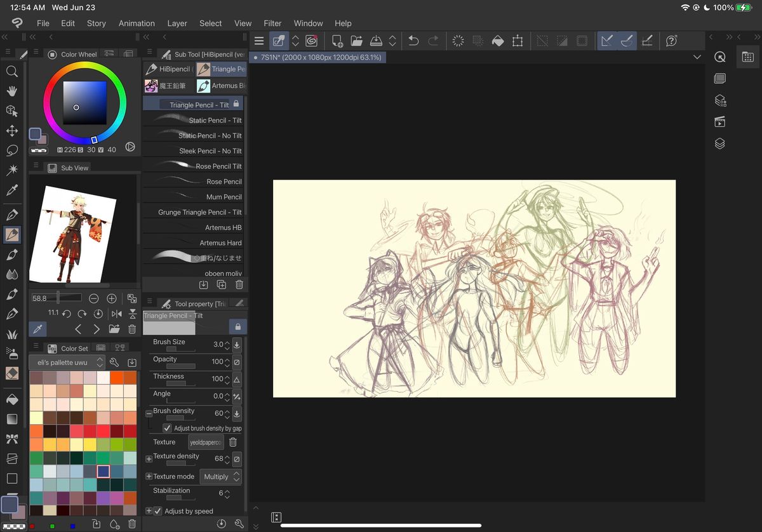
Task: Click the Fill bucket icon in command bar
Action: (498, 41)
